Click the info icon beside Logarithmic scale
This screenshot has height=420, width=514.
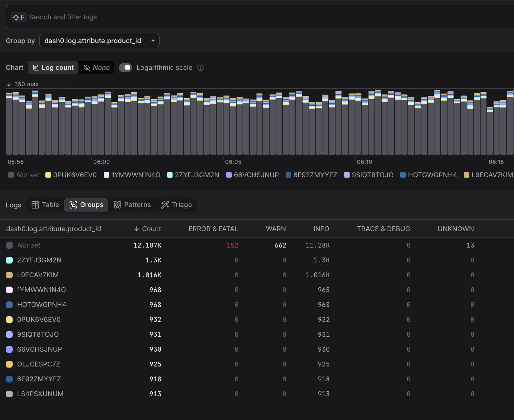[200, 68]
